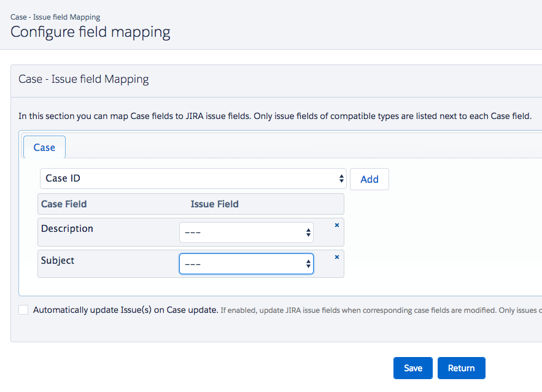Save the field mapping
Image resolution: width=542 pixels, height=392 pixels.
click(412, 368)
